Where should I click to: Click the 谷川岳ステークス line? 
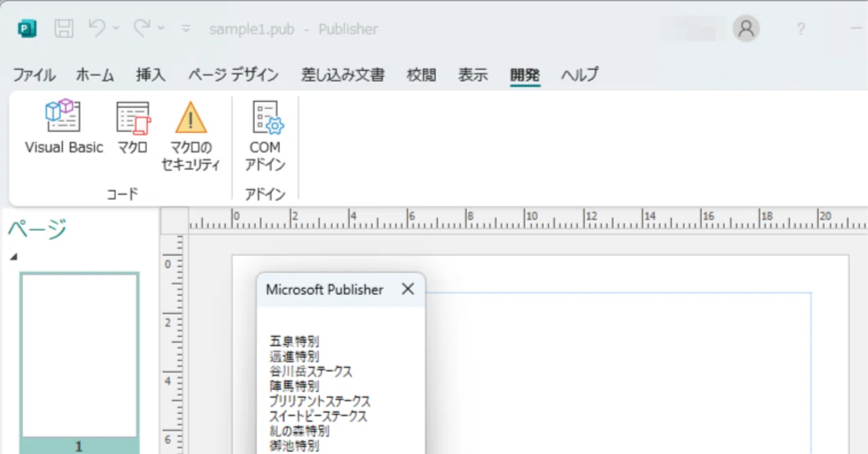(311, 371)
